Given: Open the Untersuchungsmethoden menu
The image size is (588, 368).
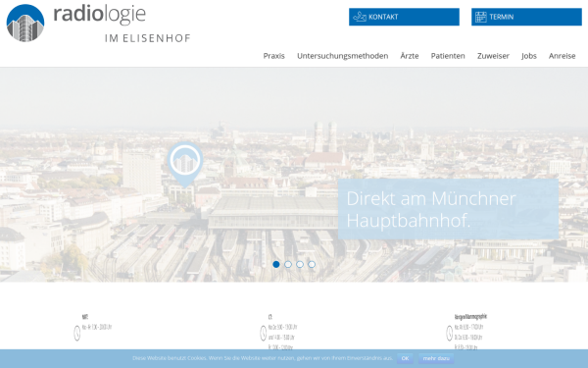Looking at the screenshot, I should pyautogui.click(x=342, y=56).
